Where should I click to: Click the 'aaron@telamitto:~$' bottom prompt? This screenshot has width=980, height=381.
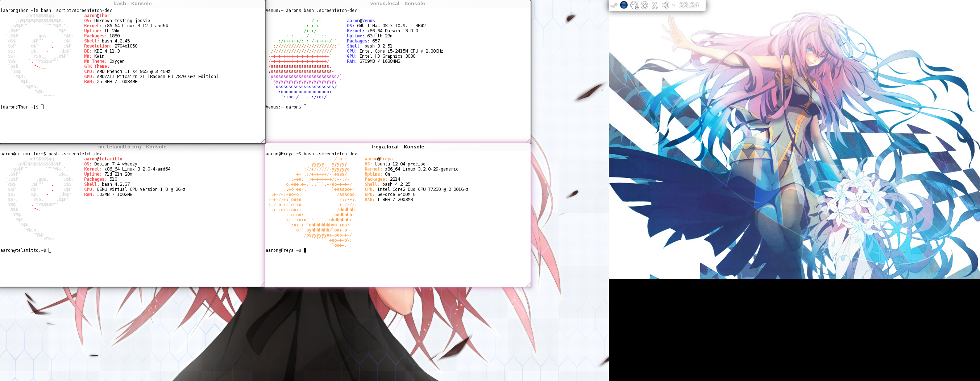[x=23, y=250]
